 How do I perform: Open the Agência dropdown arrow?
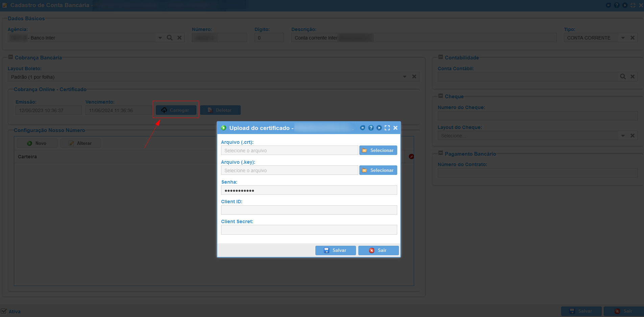[160, 38]
